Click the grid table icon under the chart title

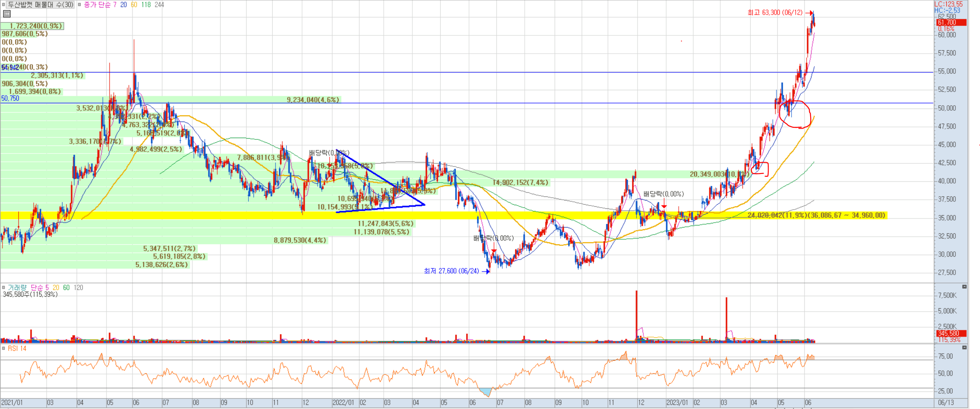(7, 14)
